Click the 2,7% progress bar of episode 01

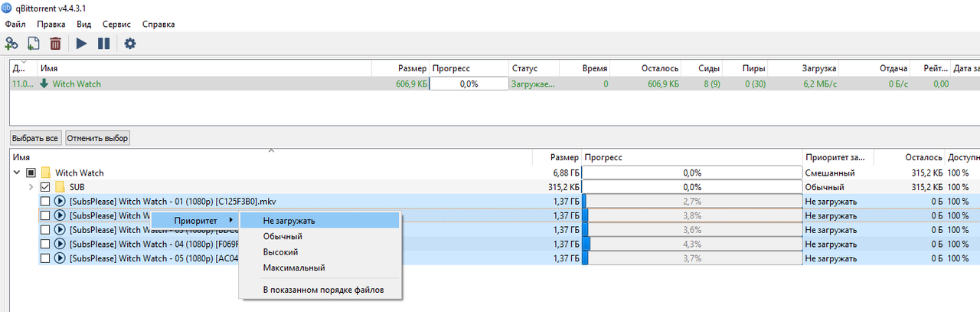692,201
